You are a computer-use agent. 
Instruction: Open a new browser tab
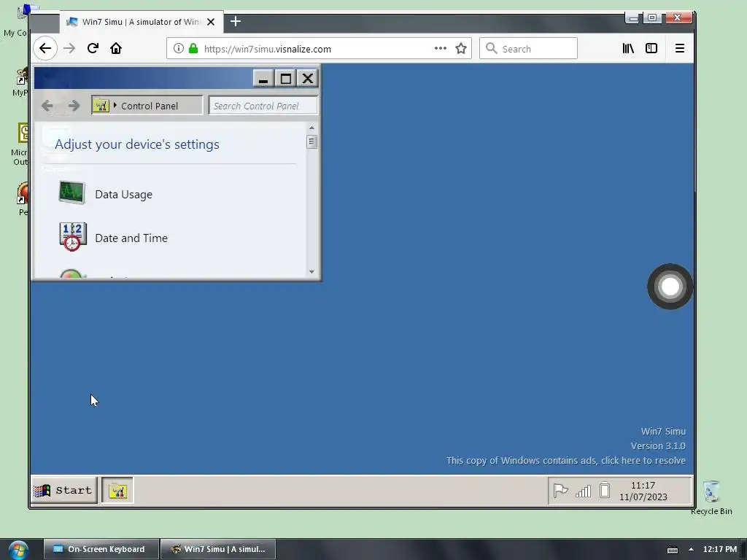click(x=236, y=21)
